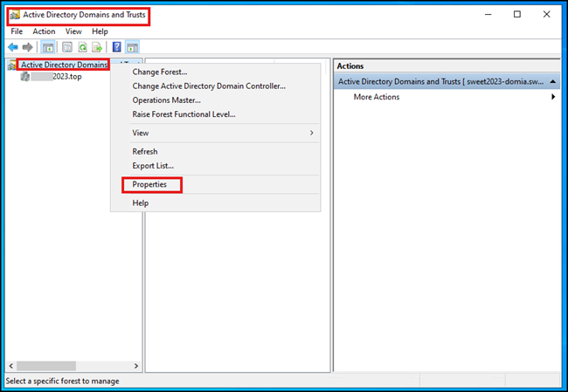Click the gray Forward arrow toolbar icon
The height and width of the screenshot is (392, 568).
pyautogui.click(x=28, y=47)
